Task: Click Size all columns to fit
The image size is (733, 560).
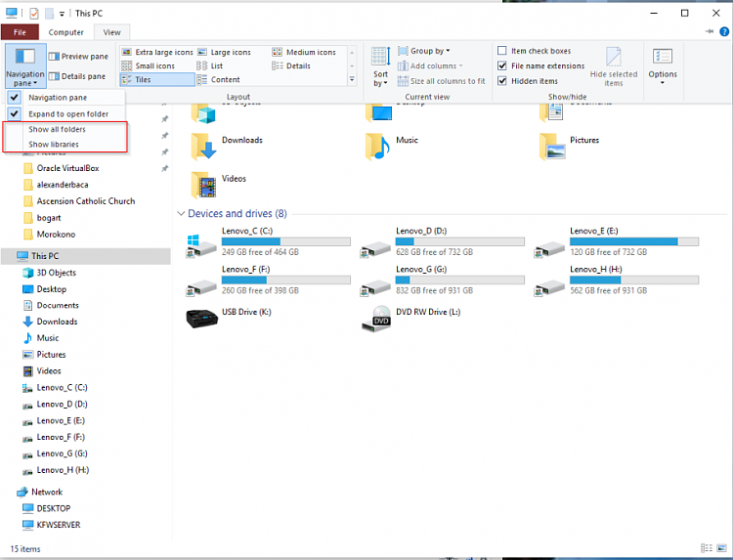Action: coord(442,81)
